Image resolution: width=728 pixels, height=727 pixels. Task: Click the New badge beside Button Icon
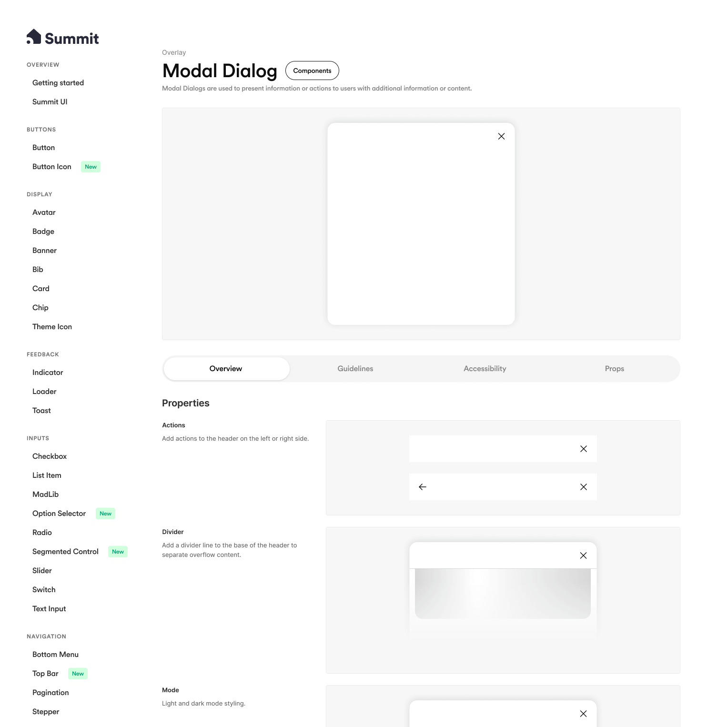click(x=91, y=167)
